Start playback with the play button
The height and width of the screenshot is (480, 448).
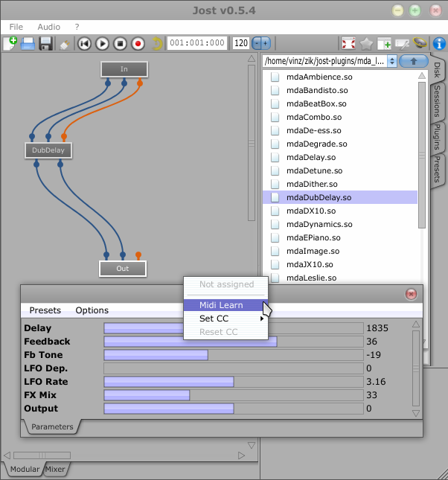(102, 43)
